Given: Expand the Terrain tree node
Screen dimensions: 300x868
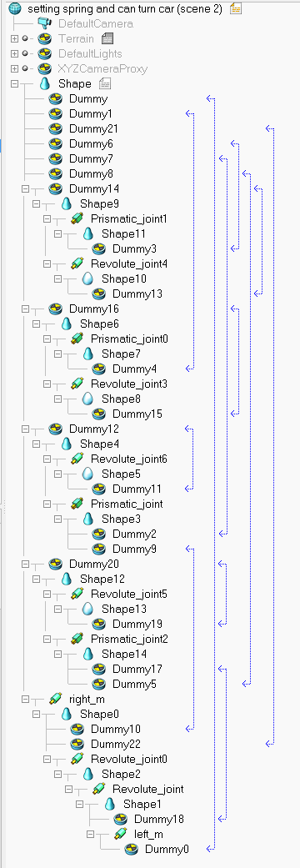Looking at the screenshot, I should (x=14, y=38).
